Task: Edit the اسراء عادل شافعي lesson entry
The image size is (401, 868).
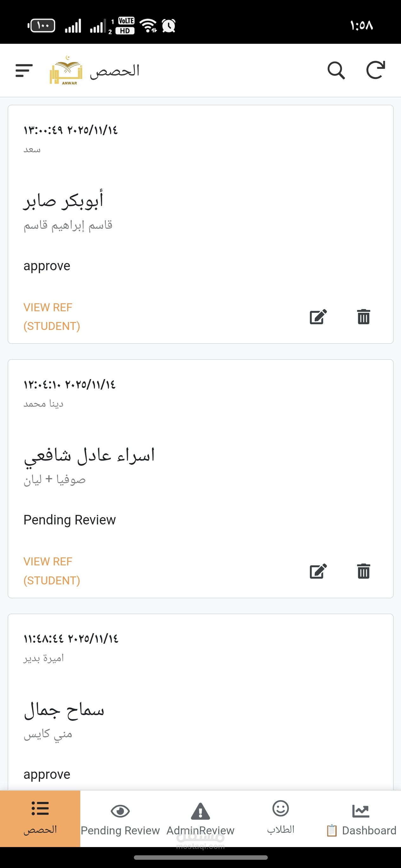Action: pos(318,571)
